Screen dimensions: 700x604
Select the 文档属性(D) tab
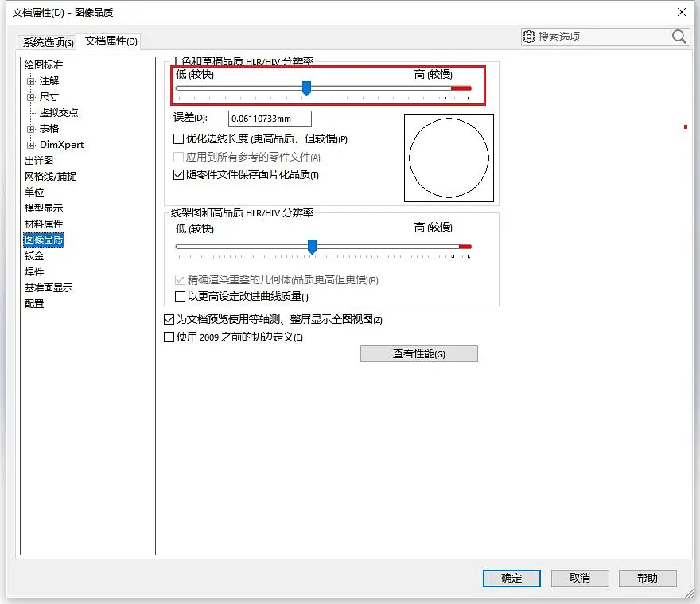[111, 41]
